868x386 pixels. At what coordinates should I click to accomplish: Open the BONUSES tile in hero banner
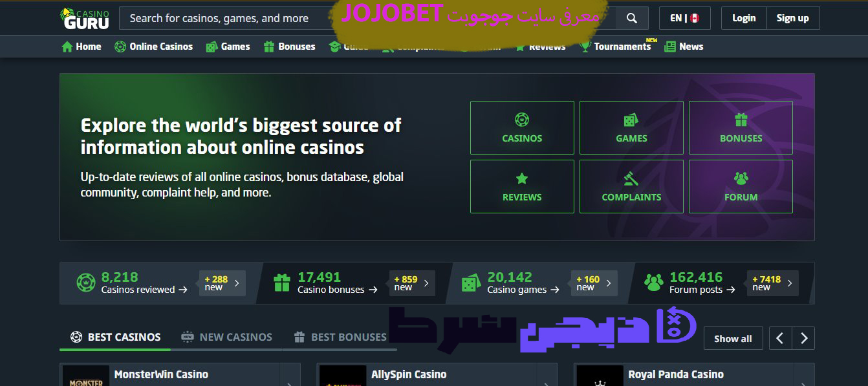tap(741, 127)
